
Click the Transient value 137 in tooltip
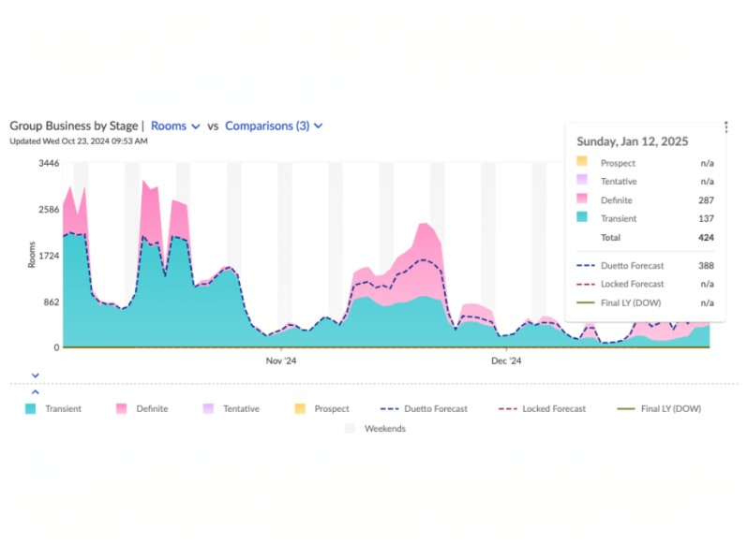[x=706, y=218]
